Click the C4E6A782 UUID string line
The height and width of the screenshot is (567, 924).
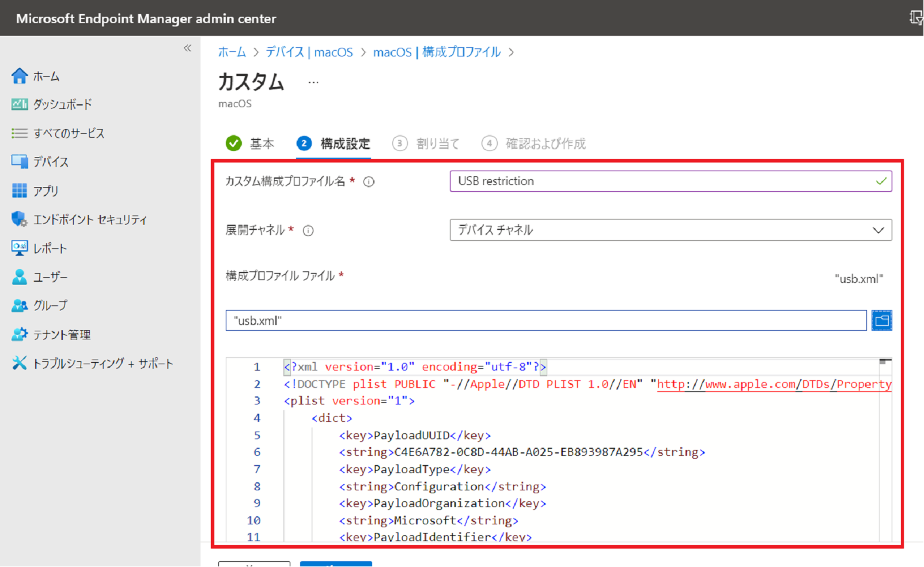point(522,452)
